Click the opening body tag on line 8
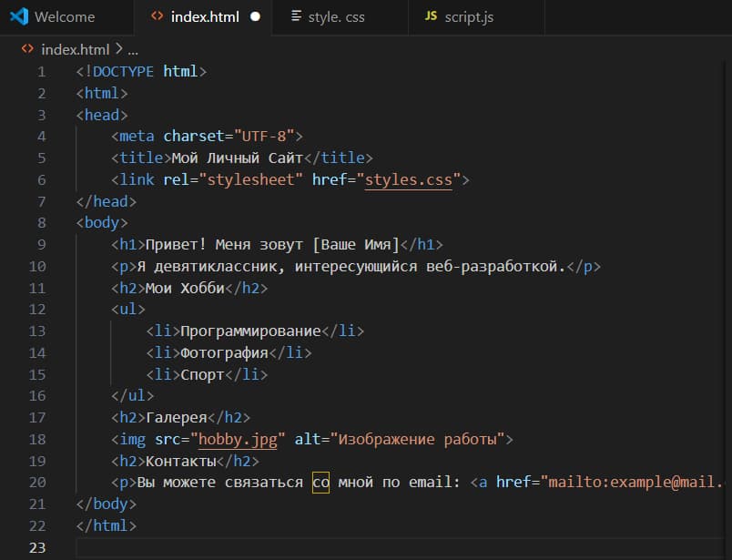Viewport: 732px width, 560px height. pyautogui.click(x=102, y=223)
